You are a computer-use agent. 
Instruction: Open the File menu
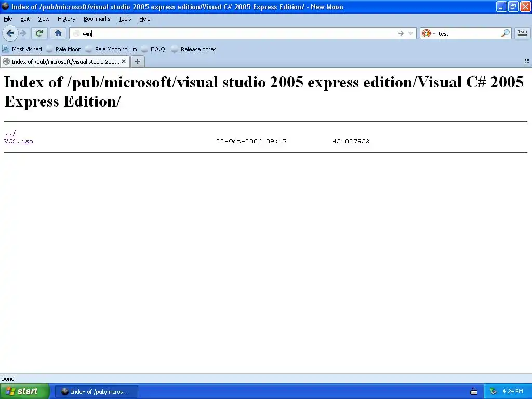(x=8, y=19)
